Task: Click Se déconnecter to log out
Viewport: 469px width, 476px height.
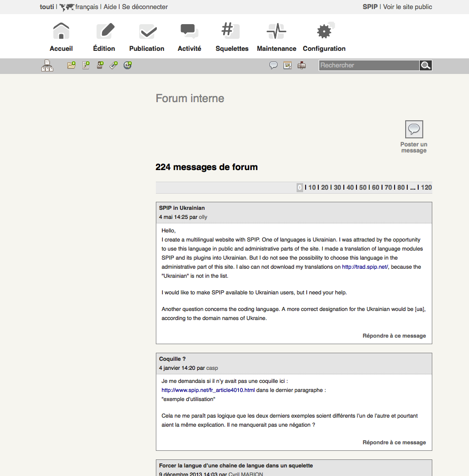Action: pos(145,7)
